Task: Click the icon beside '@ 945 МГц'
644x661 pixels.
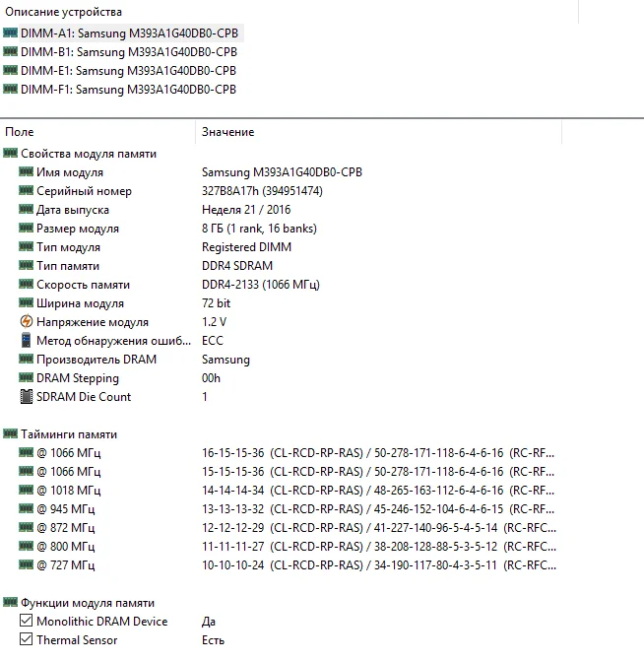Action: point(26,509)
